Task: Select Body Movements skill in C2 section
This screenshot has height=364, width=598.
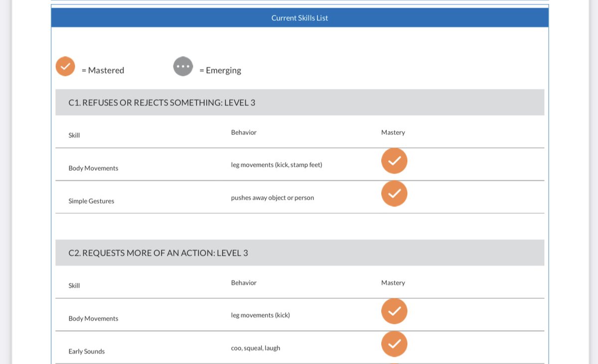Action: [x=93, y=319]
